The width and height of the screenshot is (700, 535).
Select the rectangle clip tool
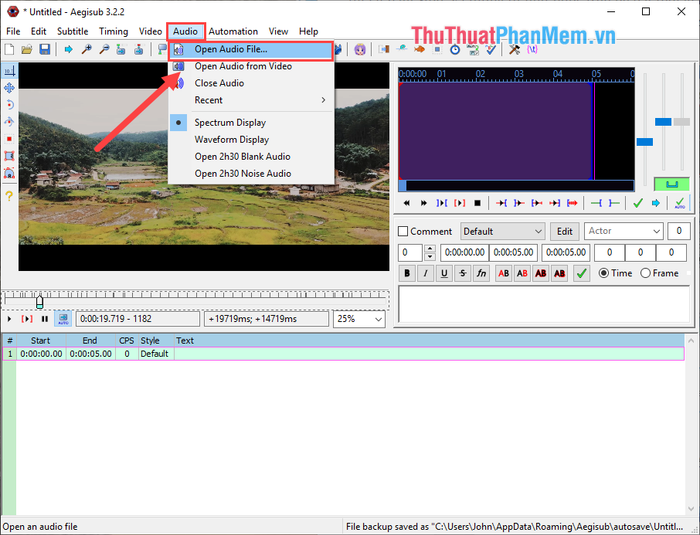[9, 156]
